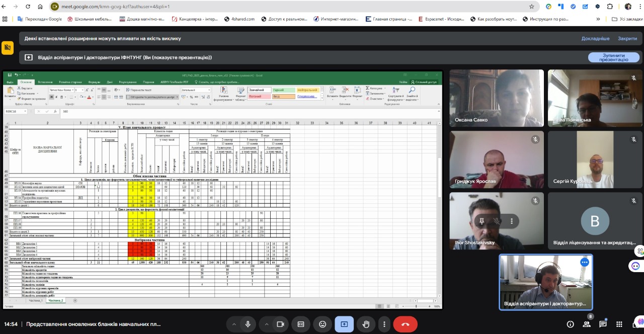Go to Chrome home page
644x334 pixels.
(40, 7)
